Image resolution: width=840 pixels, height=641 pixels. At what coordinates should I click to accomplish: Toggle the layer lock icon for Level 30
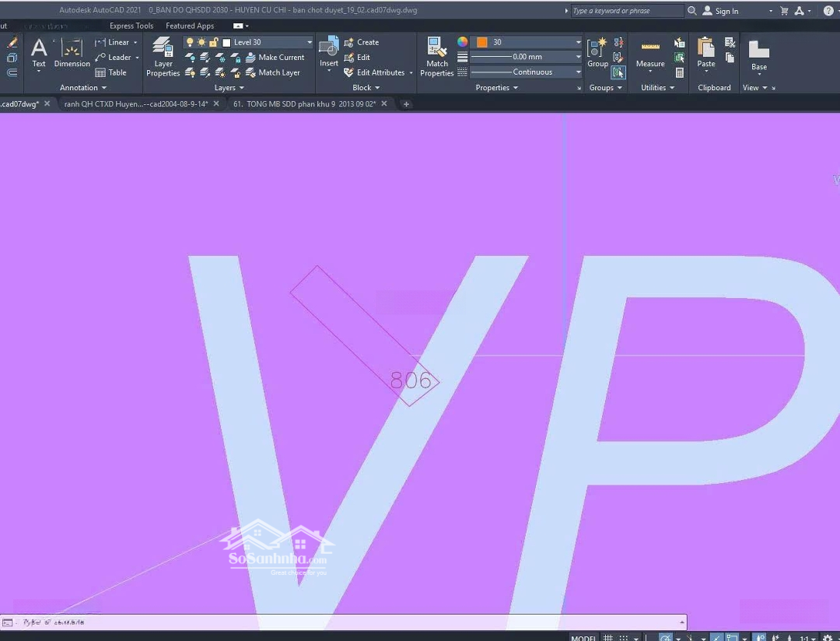213,43
